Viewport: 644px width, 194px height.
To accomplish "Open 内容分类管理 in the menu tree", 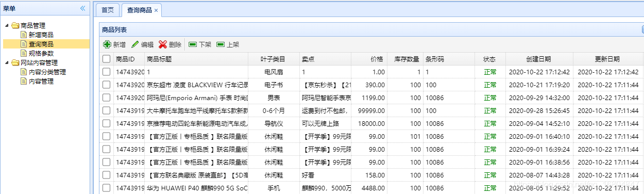I will [47, 72].
